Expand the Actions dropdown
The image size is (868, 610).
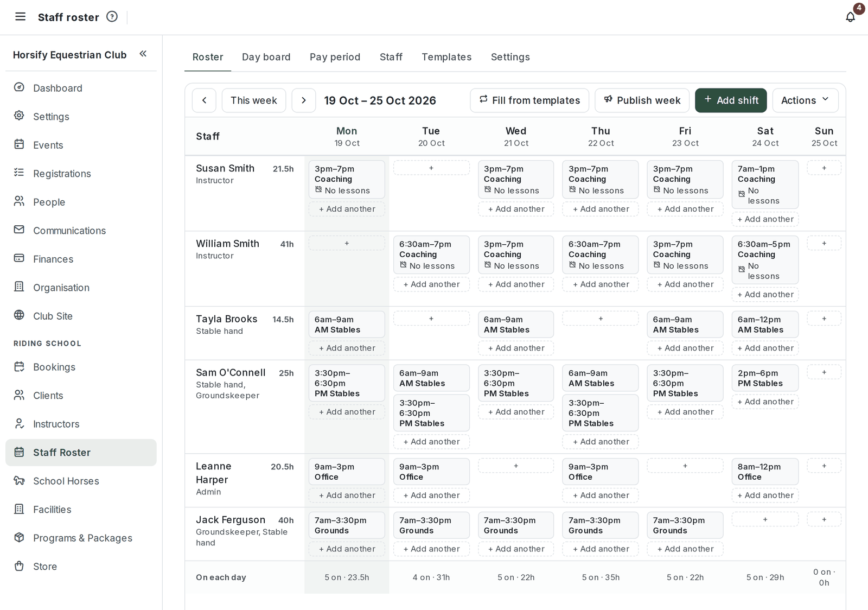(805, 100)
